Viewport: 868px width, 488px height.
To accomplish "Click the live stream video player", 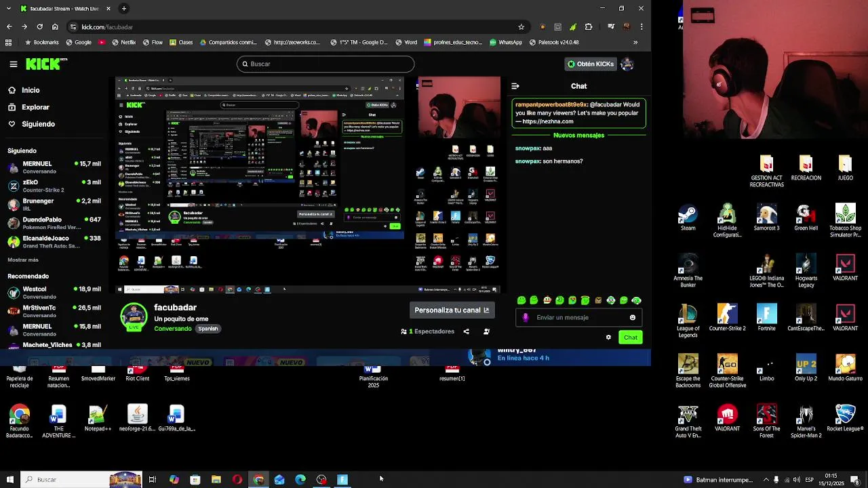I will click(x=308, y=185).
